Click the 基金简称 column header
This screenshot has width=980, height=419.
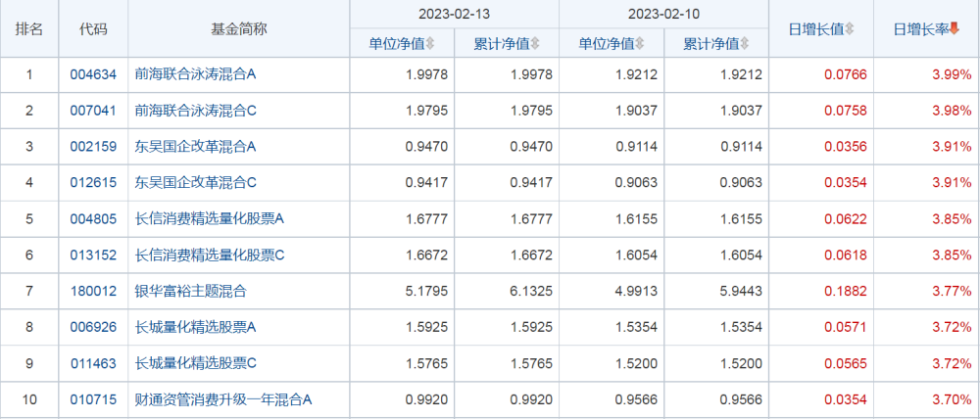[x=239, y=29]
